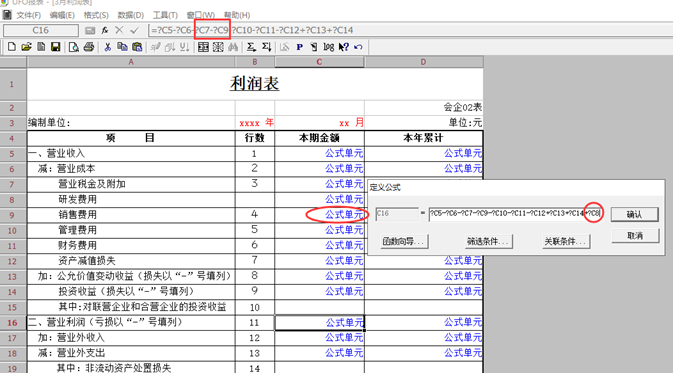Click the 本期金额 column heading cell

[319, 138]
